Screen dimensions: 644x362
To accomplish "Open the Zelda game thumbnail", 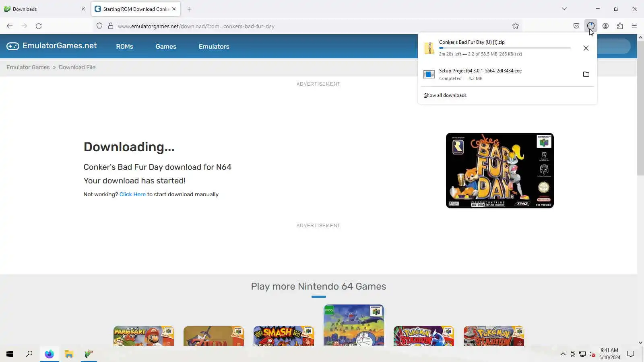I will coord(214,336).
